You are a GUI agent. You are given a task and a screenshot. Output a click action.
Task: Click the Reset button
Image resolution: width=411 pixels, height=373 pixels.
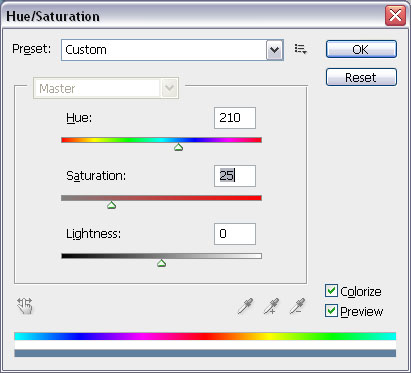point(361,77)
